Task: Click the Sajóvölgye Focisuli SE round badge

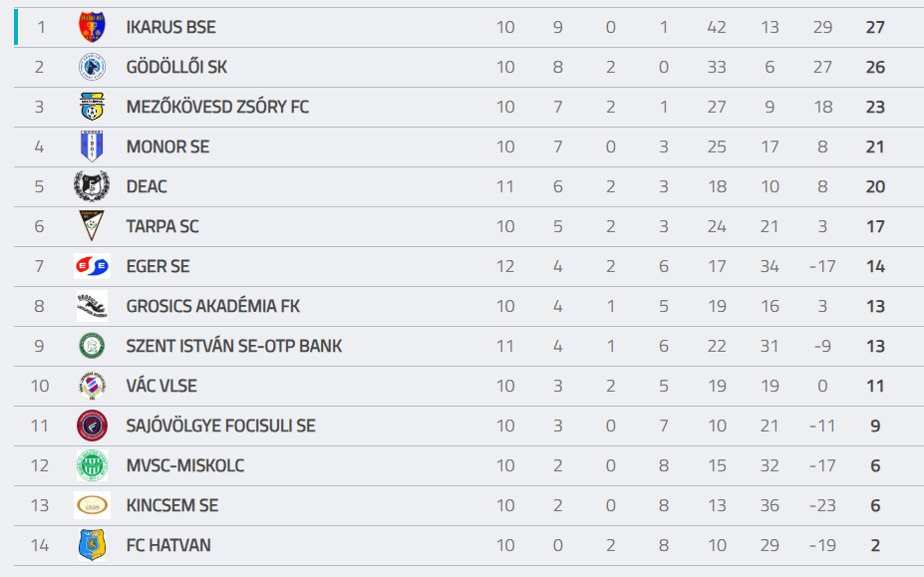Action: point(92,426)
